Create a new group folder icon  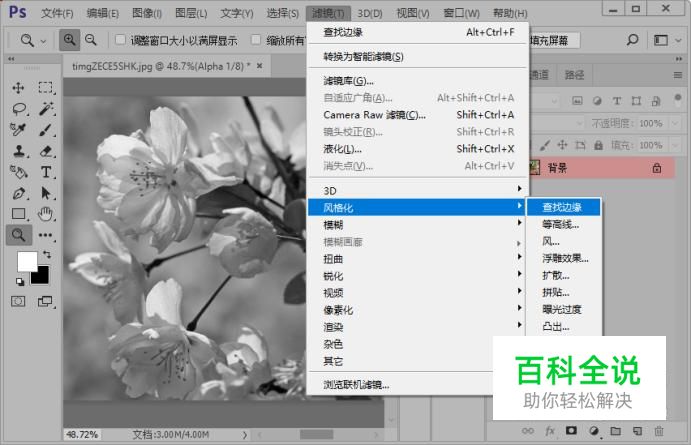click(x=616, y=430)
